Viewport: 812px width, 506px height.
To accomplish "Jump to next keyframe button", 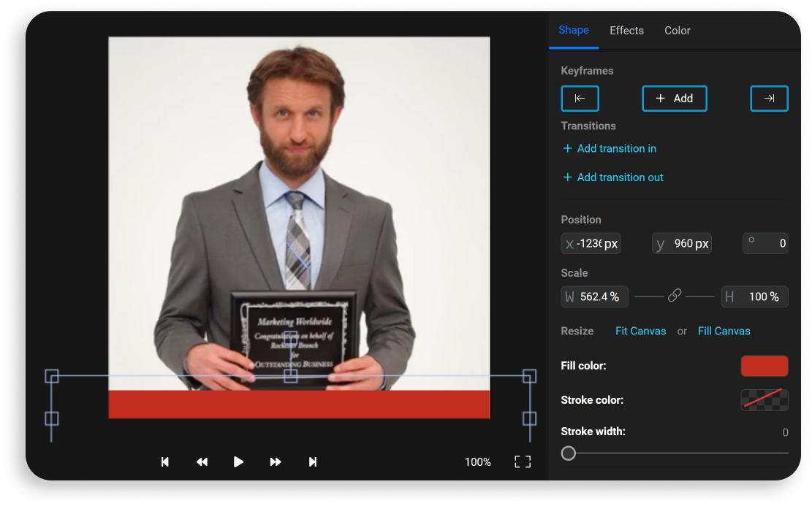I will [769, 99].
